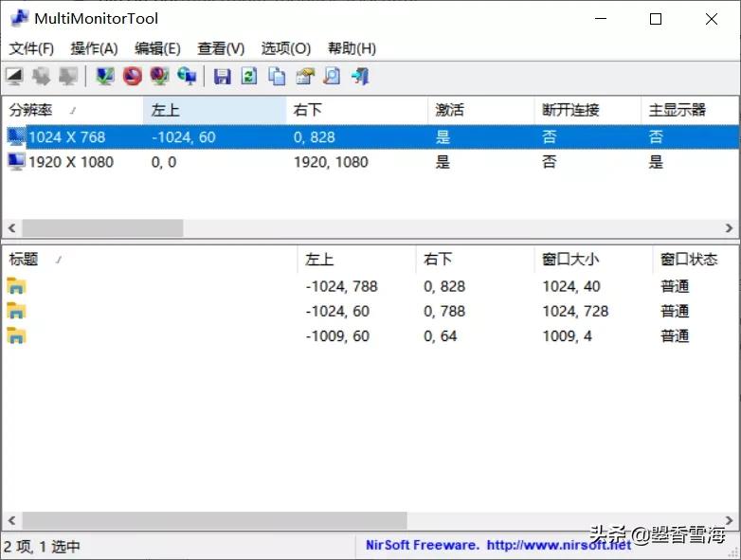741x560 pixels.
Task: Disable selected monitors with red circle icon
Action: (133, 76)
